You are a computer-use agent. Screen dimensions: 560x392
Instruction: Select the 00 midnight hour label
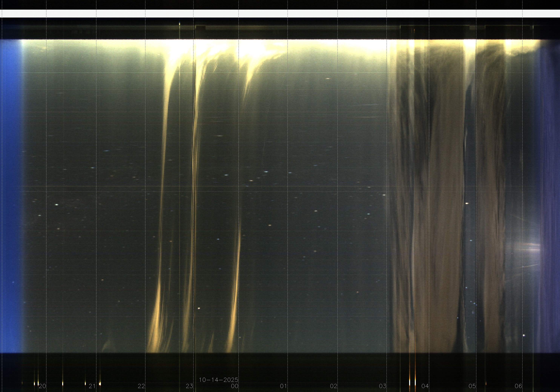[235, 386]
